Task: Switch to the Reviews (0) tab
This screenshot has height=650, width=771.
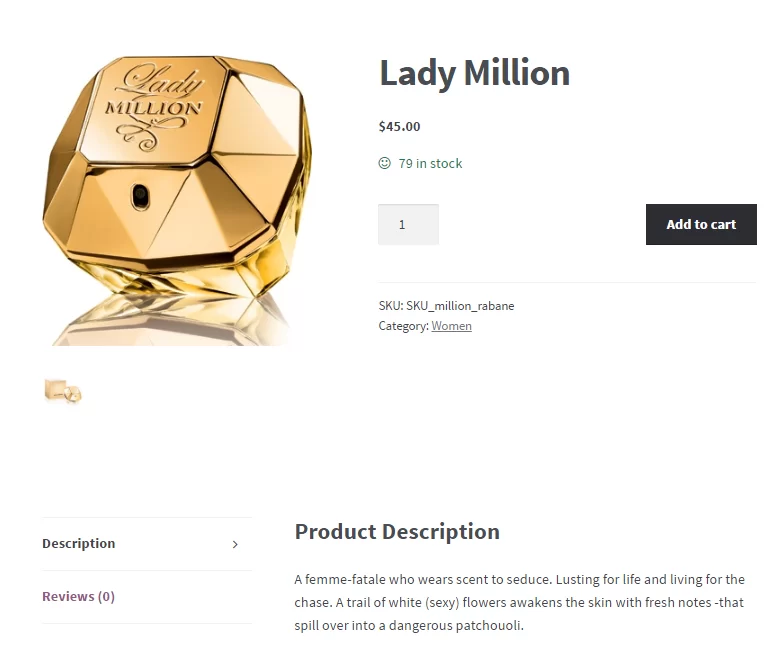Action: 78,597
